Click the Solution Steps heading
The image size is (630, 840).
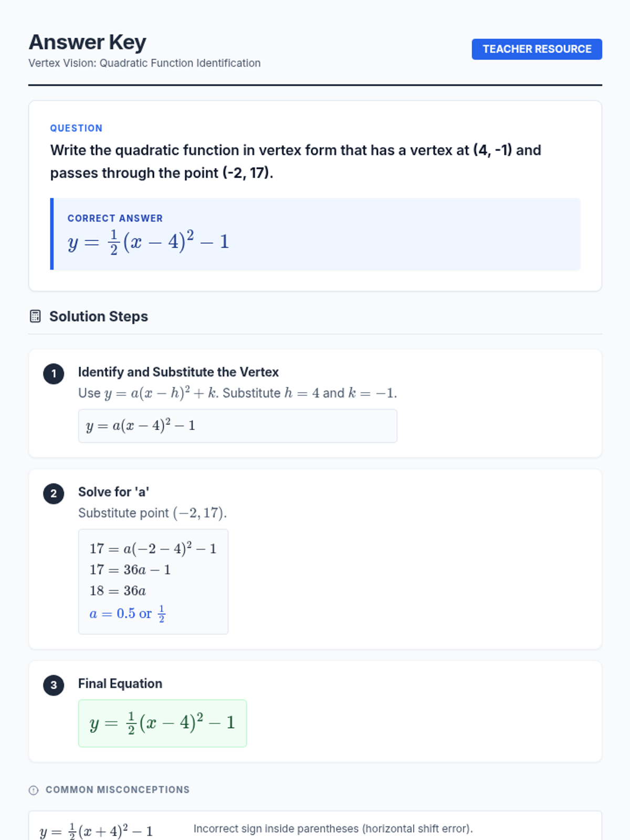coord(99,317)
